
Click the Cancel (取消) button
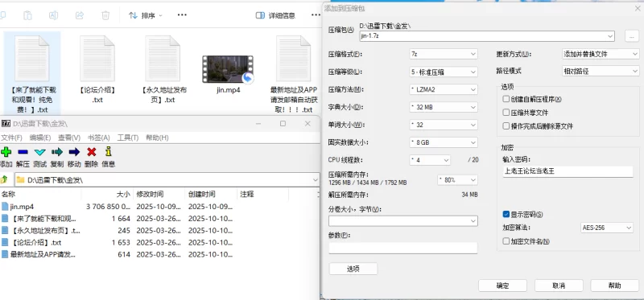tap(559, 286)
